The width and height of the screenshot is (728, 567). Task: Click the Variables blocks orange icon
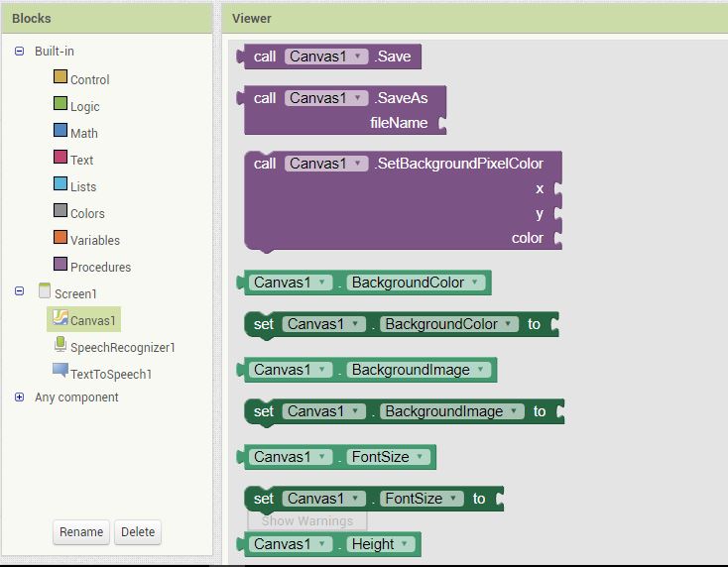[61, 237]
